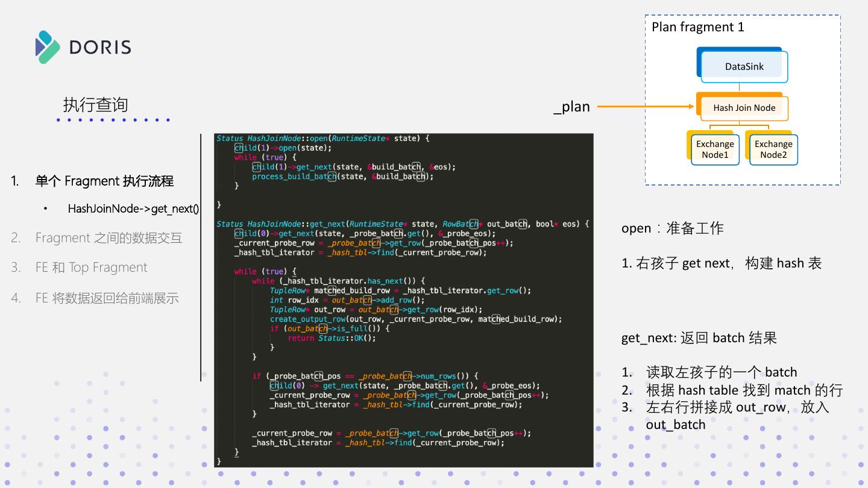Select outline item FE 将数据返回给前端展示
This screenshot has width=868, height=488.
click(107, 298)
